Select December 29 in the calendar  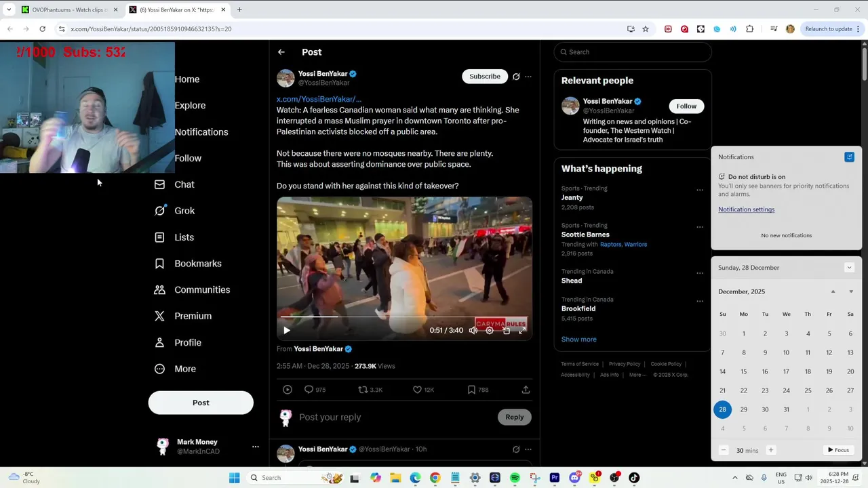[x=744, y=409]
